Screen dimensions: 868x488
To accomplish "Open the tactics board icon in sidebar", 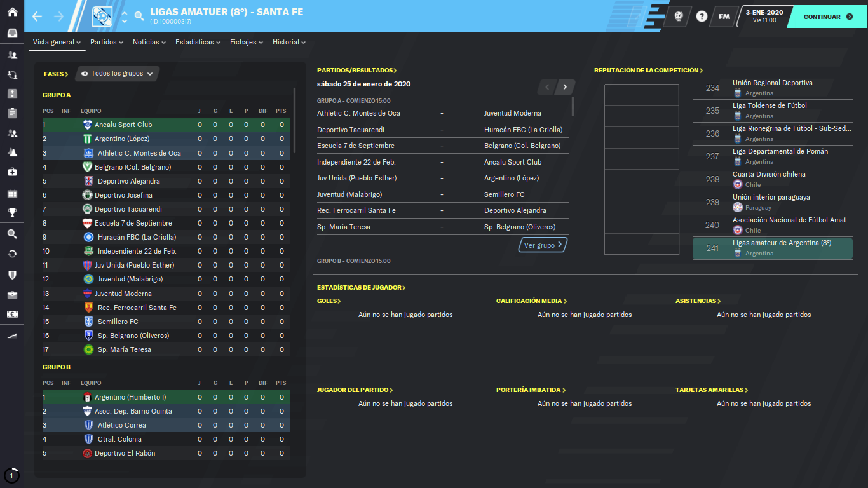I will (11, 94).
